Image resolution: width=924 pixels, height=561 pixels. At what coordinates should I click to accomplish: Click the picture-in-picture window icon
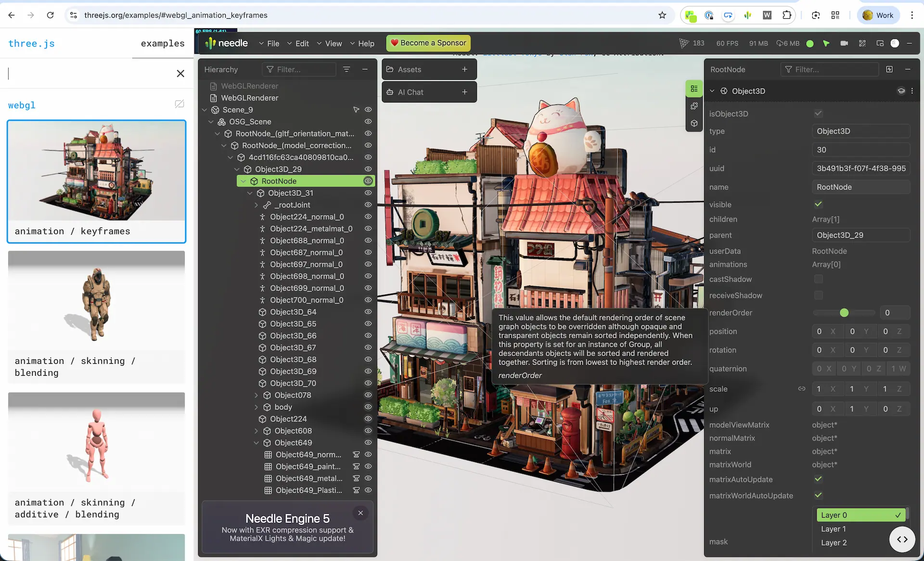pyautogui.click(x=880, y=43)
